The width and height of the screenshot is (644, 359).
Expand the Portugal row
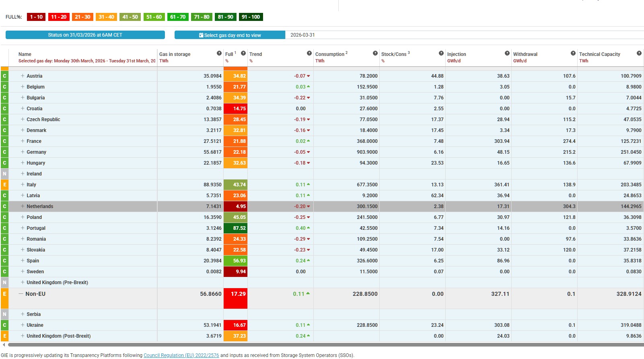[23, 228]
